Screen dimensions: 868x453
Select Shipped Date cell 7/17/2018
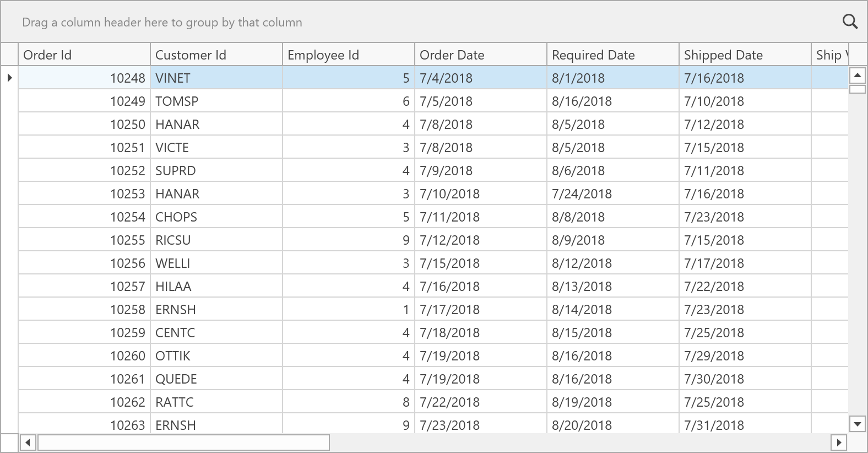(745, 263)
